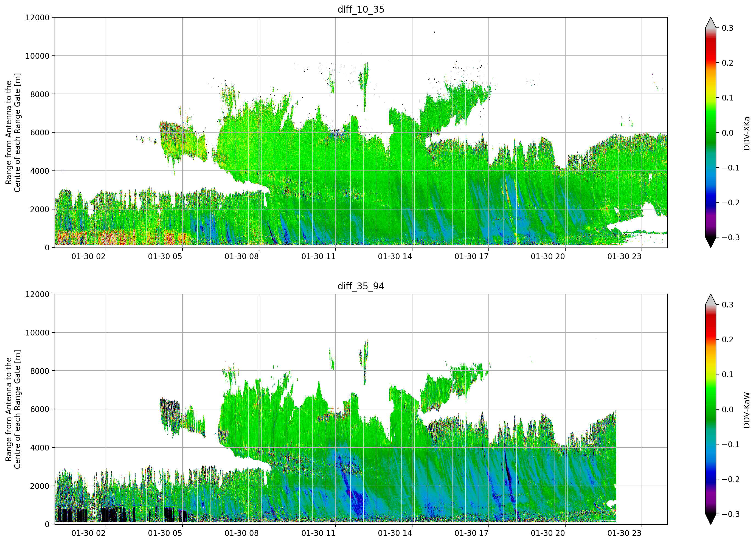756x543 pixels.
Task: Select the −0.1 tick on DDV-KaW colorbar
Action: coord(731,445)
